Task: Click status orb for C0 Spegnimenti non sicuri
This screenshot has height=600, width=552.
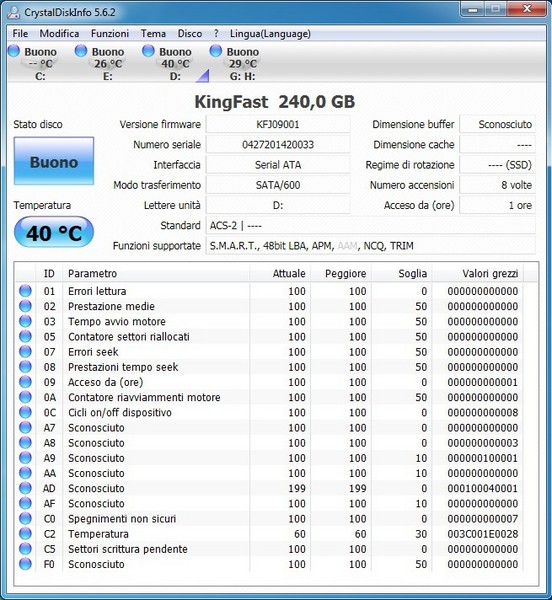Action: coord(25,518)
